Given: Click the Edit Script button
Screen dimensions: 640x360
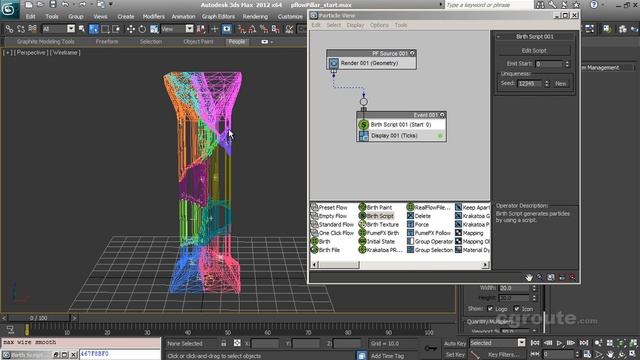Looking at the screenshot, I should click(534, 51).
